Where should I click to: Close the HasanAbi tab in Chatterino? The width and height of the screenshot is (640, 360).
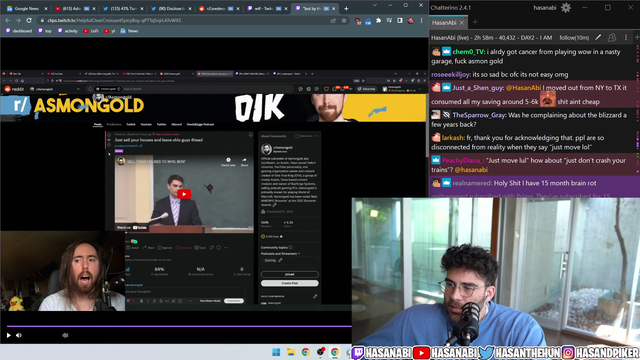coord(462,23)
